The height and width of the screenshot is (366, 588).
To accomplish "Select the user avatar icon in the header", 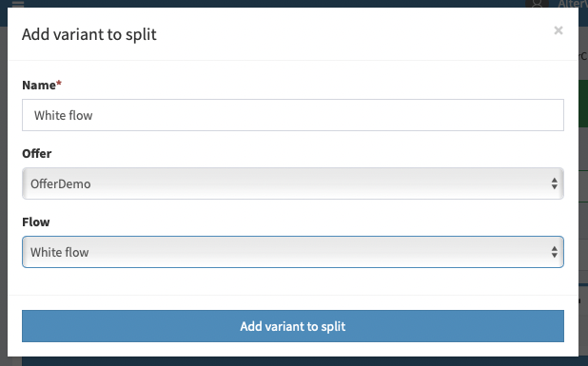I will coord(537,4).
